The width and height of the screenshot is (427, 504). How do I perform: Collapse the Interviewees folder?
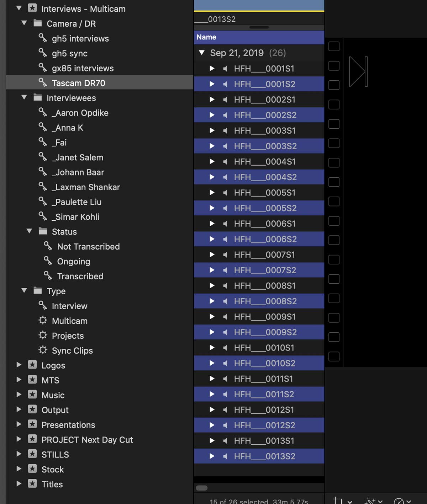[x=24, y=97]
